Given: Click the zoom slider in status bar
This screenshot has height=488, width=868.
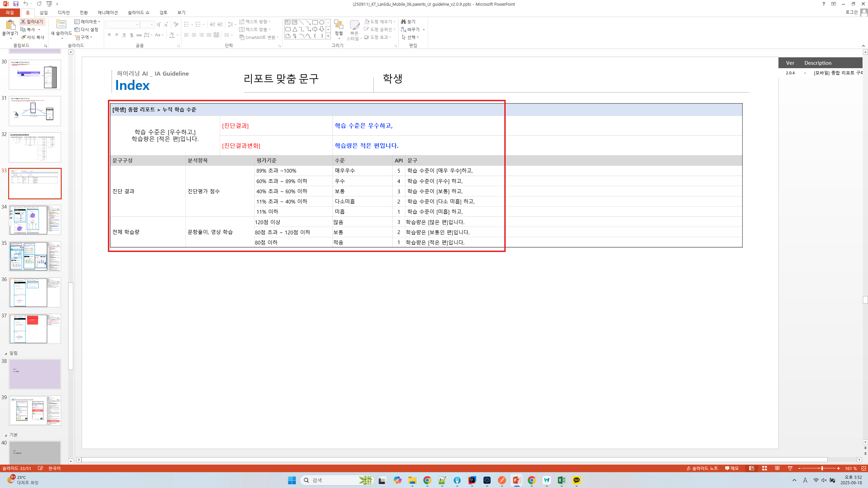Looking at the screenshot, I should tap(822, 468).
